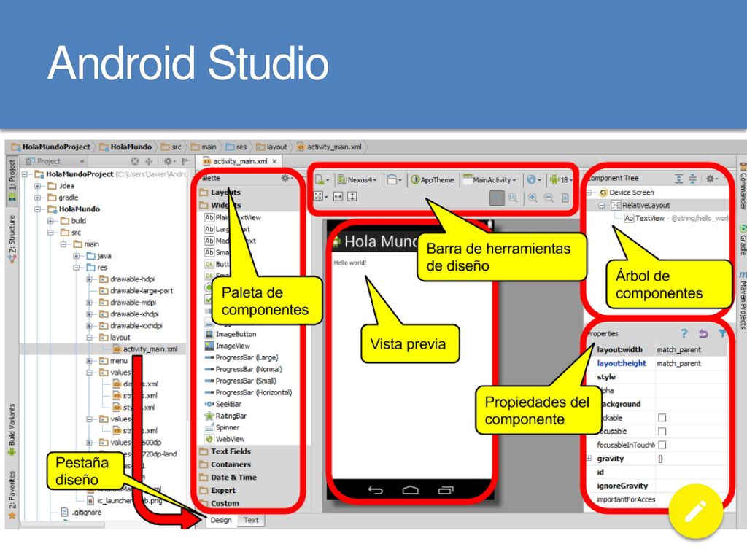The image size is (747, 560).
Task: Open the Z: Structure side tab
Action: point(12,238)
